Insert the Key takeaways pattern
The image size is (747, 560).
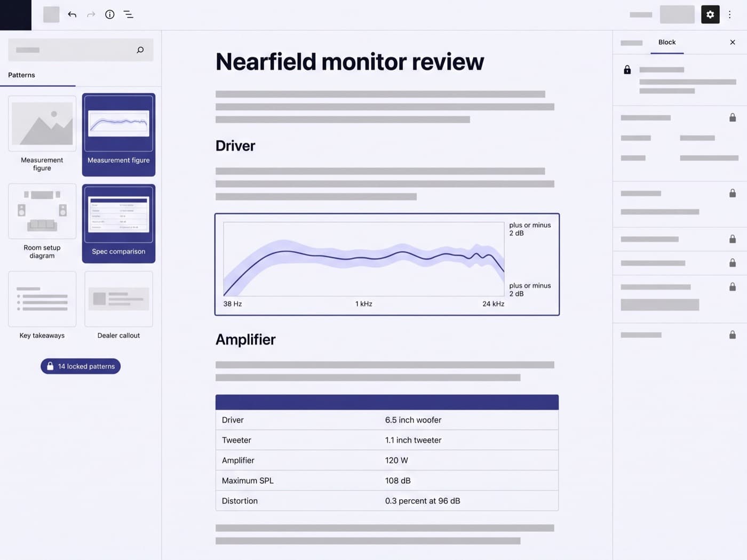pyautogui.click(x=42, y=306)
